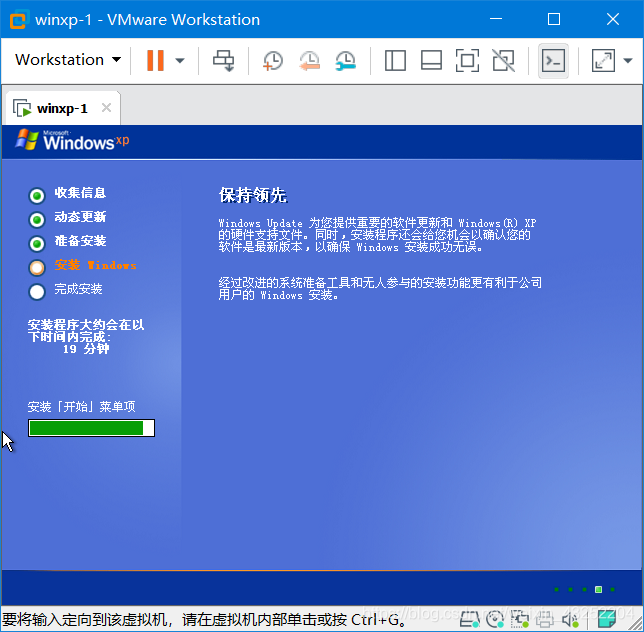Viewport: 644px width, 632px height.
Task: Click the VMware Workstation title bar logo
Action: 18,19
